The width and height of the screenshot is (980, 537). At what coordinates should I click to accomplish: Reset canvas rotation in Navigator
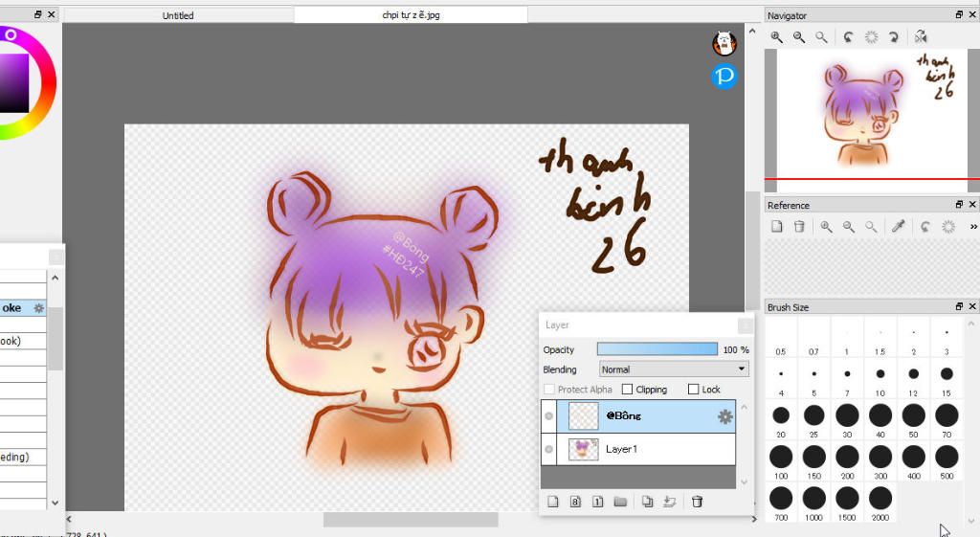pos(871,37)
